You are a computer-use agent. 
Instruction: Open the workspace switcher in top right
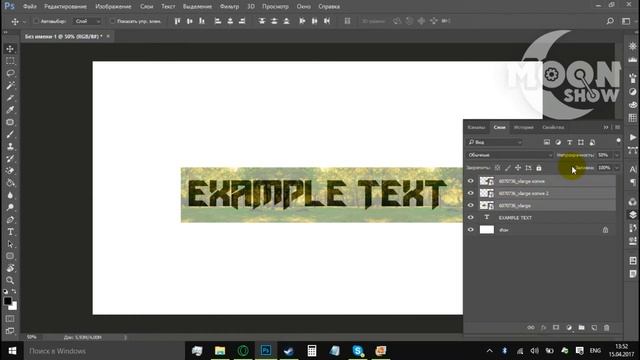[x=626, y=21]
